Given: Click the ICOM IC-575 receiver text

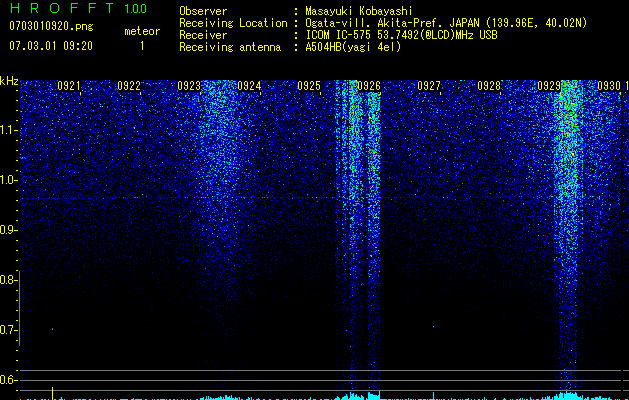Looking at the screenshot, I should coord(401,35).
